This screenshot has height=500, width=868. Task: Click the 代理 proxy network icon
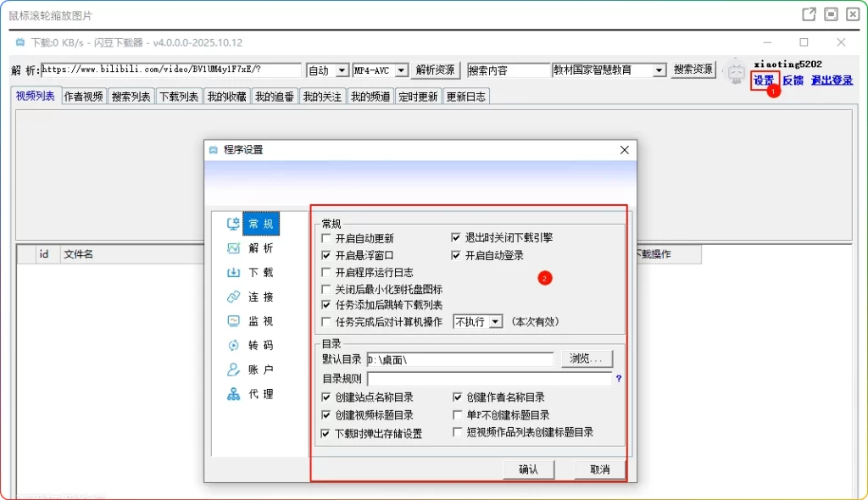pyautogui.click(x=233, y=394)
